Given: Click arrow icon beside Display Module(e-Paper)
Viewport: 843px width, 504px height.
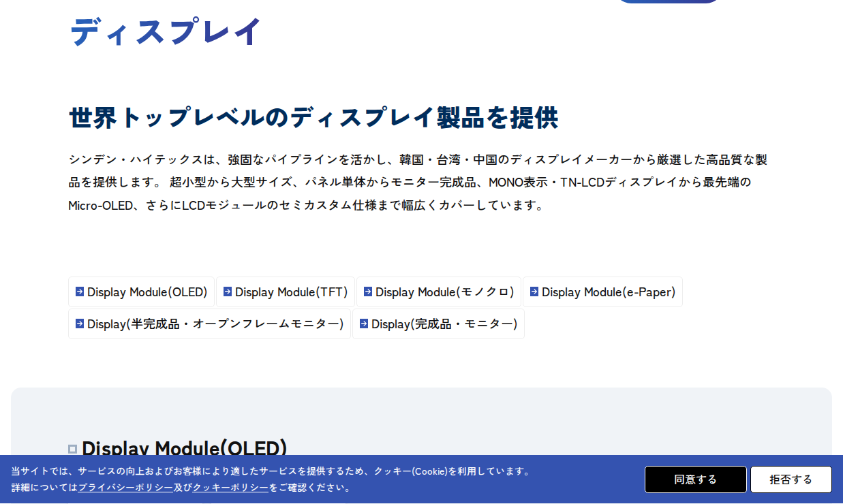Looking at the screenshot, I should (534, 292).
